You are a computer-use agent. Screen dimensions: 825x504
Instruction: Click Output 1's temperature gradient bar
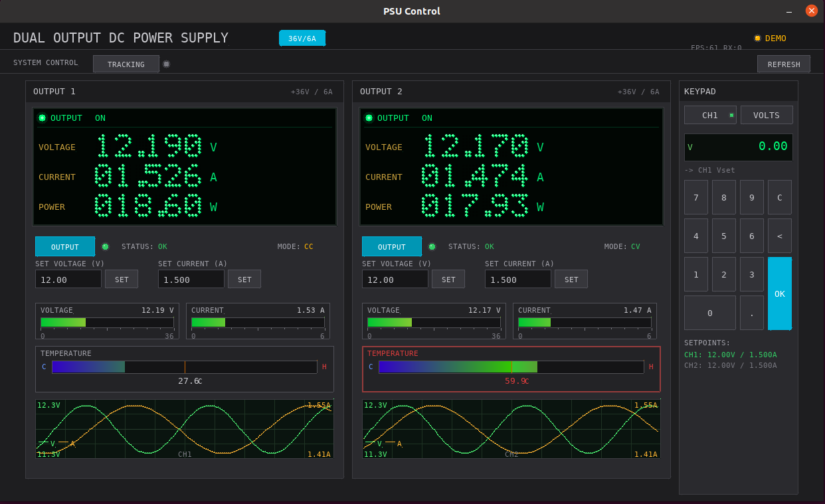tap(183, 367)
